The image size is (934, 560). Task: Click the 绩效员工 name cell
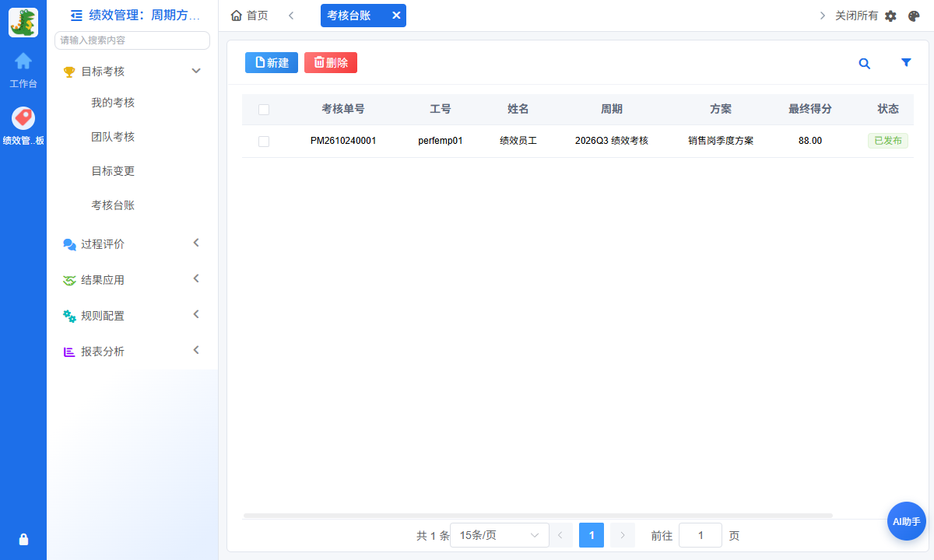click(x=518, y=142)
